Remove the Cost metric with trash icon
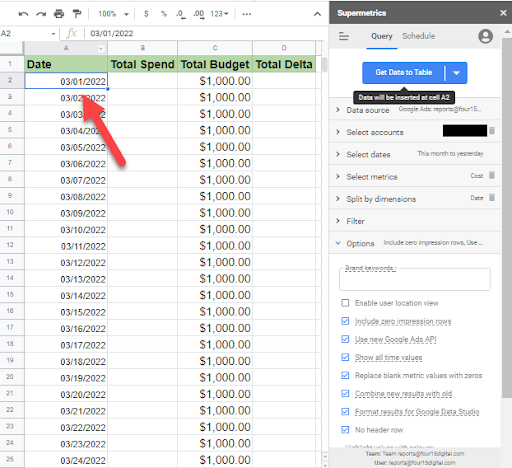512x468 pixels. click(492, 175)
